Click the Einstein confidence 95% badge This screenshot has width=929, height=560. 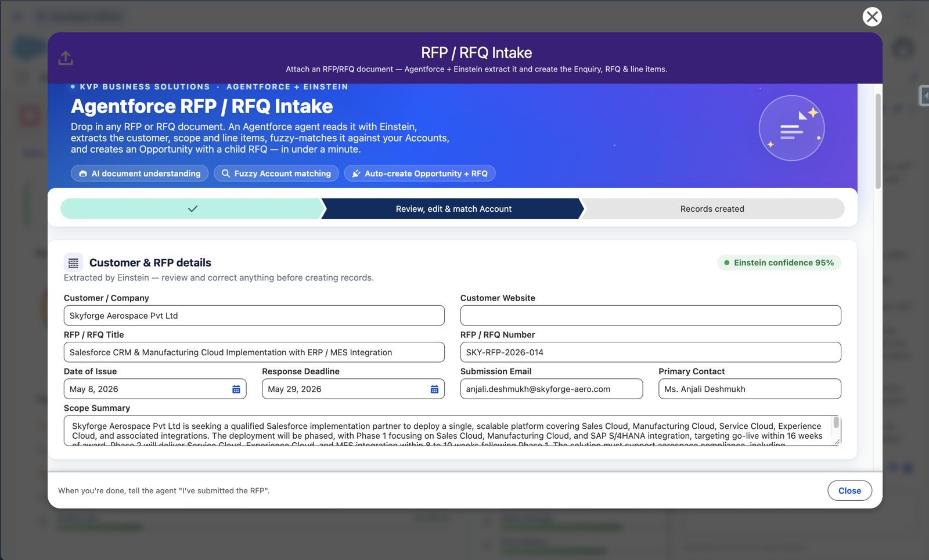[779, 263]
